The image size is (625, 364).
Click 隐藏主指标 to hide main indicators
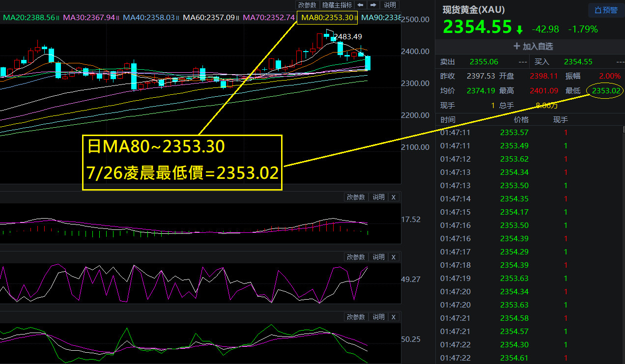[x=337, y=5]
